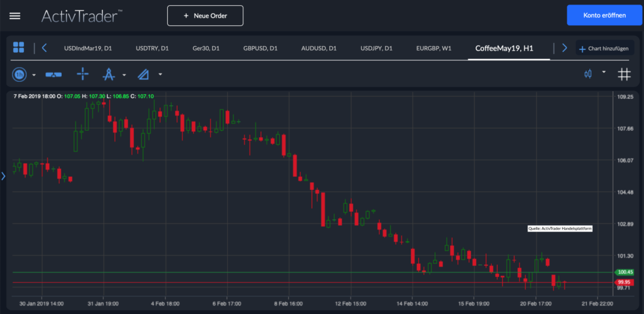Switch to the Ger30, D1 tab
Screen dimensions: 644x314
[x=206, y=48]
